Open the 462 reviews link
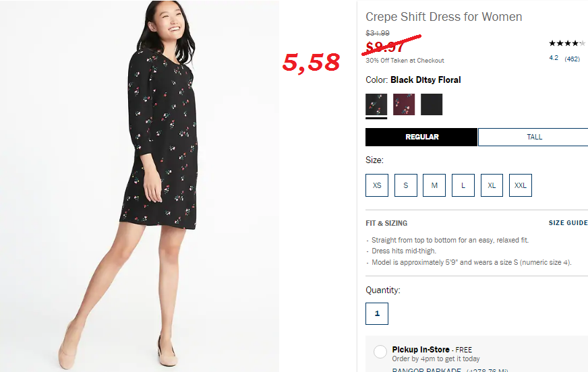588x372 pixels. pos(572,59)
